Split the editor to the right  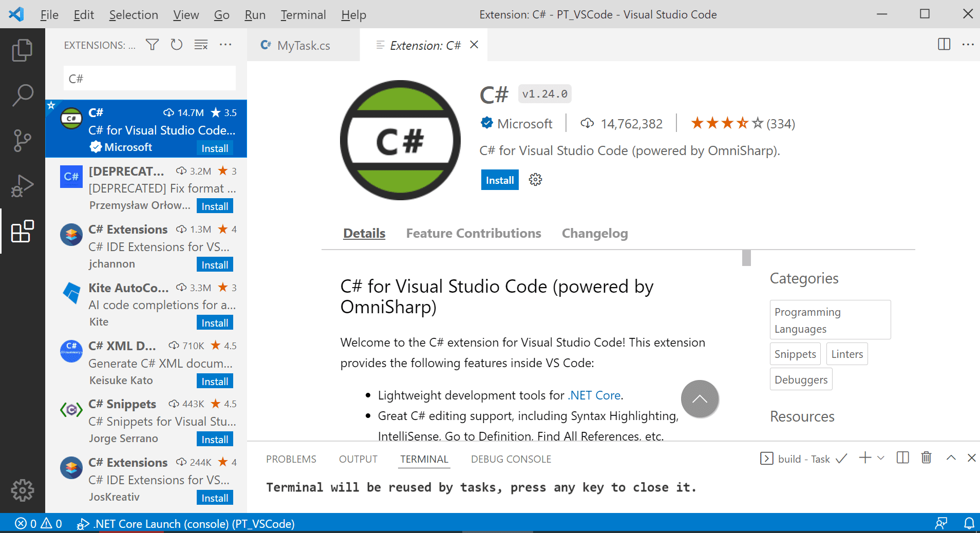944,44
